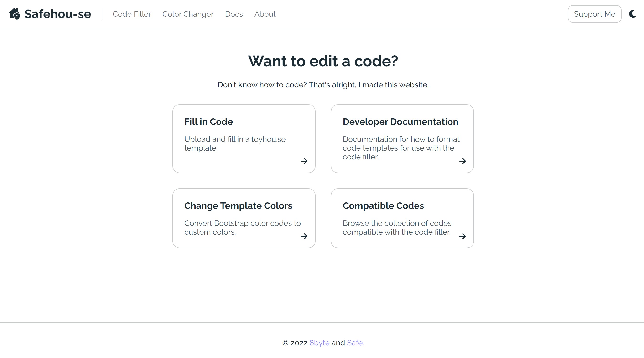The height and width of the screenshot is (358, 644).
Task: Open the Safe. footer link
Action: click(355, 343)
